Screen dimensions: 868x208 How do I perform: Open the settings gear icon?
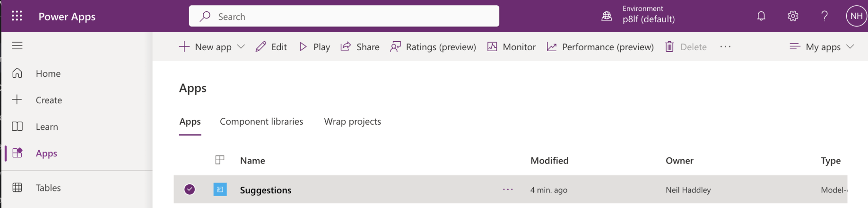click(793, 16)
